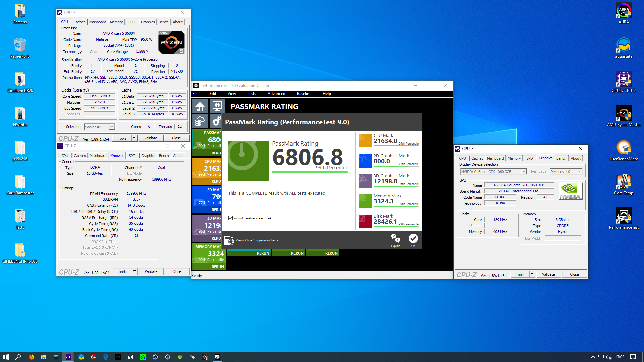
Task: Click the Windows taskbar search icon
Action: (18, 357)
